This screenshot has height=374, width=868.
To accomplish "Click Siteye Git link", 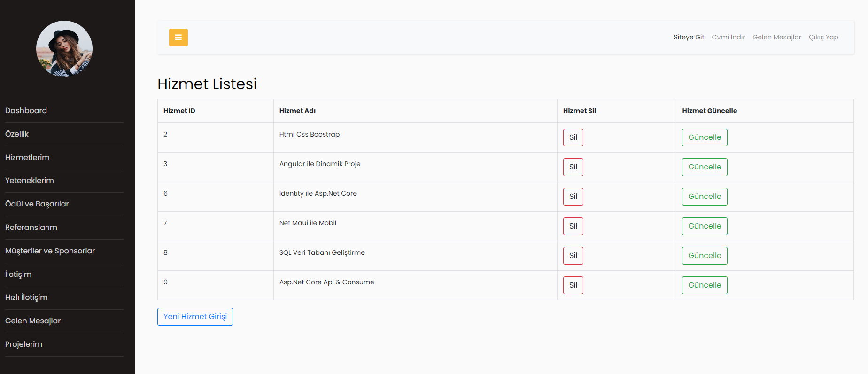I will (x=689, y=37).
